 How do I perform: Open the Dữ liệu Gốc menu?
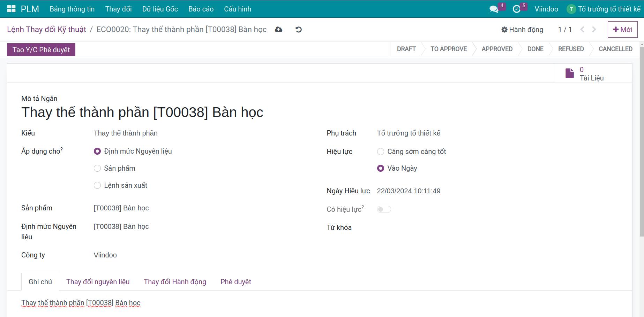(x=160, y=9)
